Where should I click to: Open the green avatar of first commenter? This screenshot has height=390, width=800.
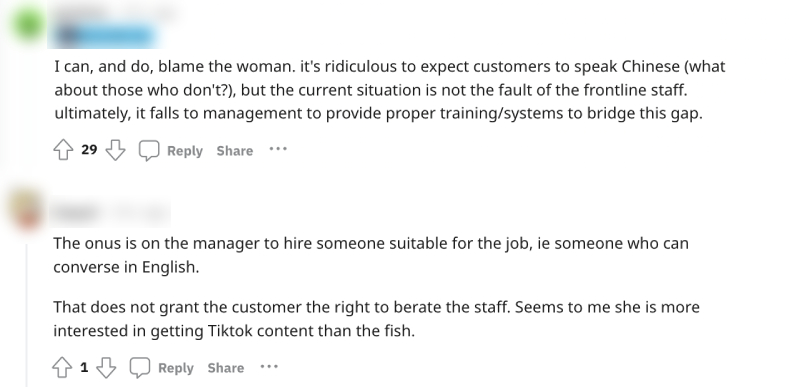click(x=28, y=21)
